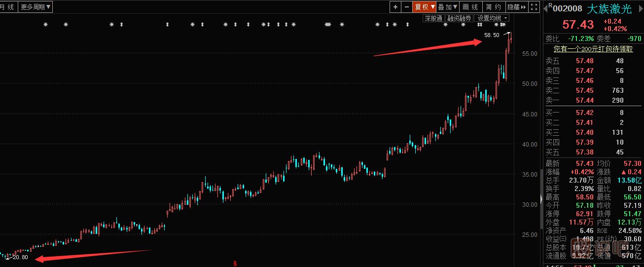Click the R margin-trading badge beside 002008
The height and width of the screenshot is (267, 644).
(550, 5)
